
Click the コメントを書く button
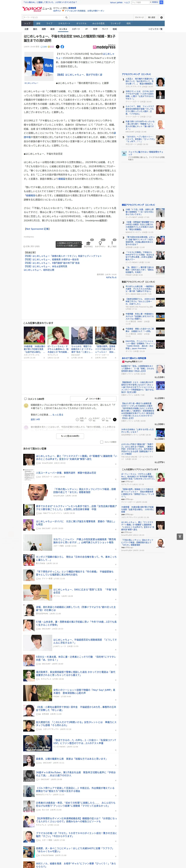coord(93,399)
